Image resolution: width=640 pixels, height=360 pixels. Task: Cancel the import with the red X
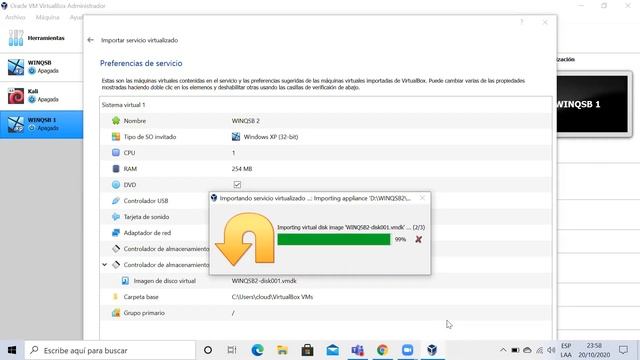click(418, 240)
